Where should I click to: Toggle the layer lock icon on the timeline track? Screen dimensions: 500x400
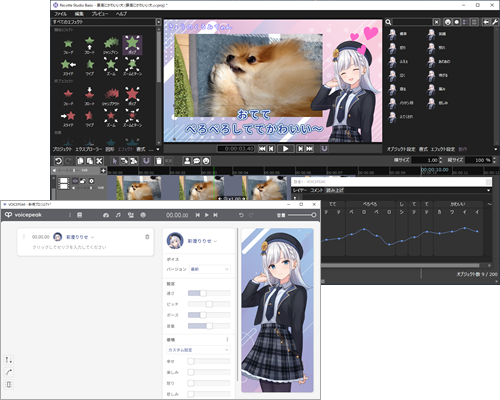83,181
